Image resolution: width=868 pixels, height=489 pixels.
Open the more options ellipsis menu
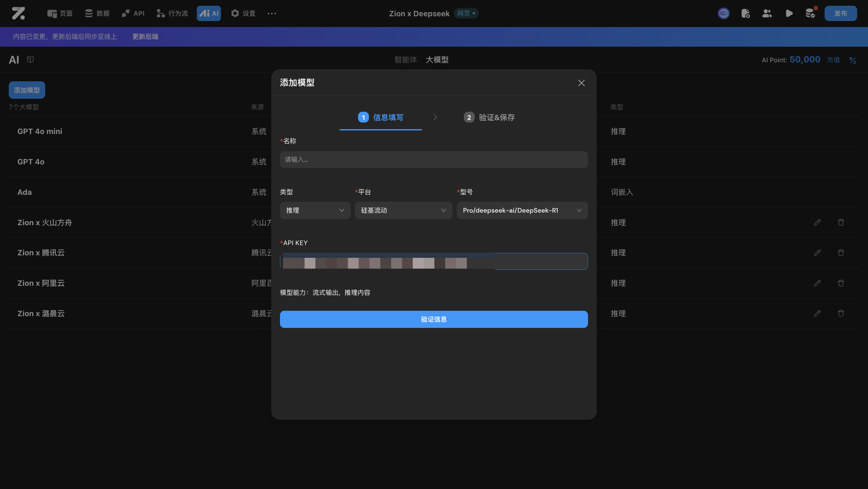(x=272, y=14)
